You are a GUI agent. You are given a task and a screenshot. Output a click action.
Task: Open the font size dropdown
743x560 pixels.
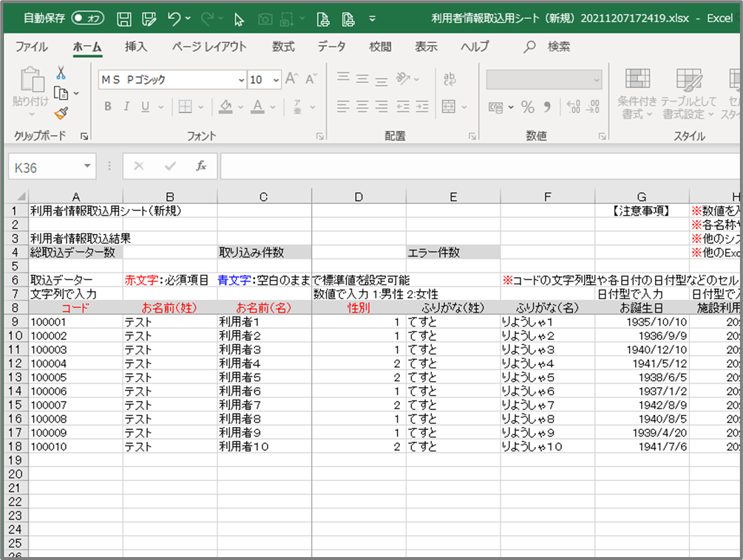pyautogui.click(x=276, y=80)
